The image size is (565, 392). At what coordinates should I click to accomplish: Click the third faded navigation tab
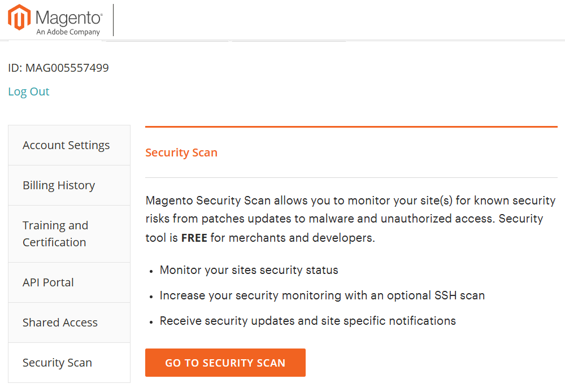pos(287,40)
